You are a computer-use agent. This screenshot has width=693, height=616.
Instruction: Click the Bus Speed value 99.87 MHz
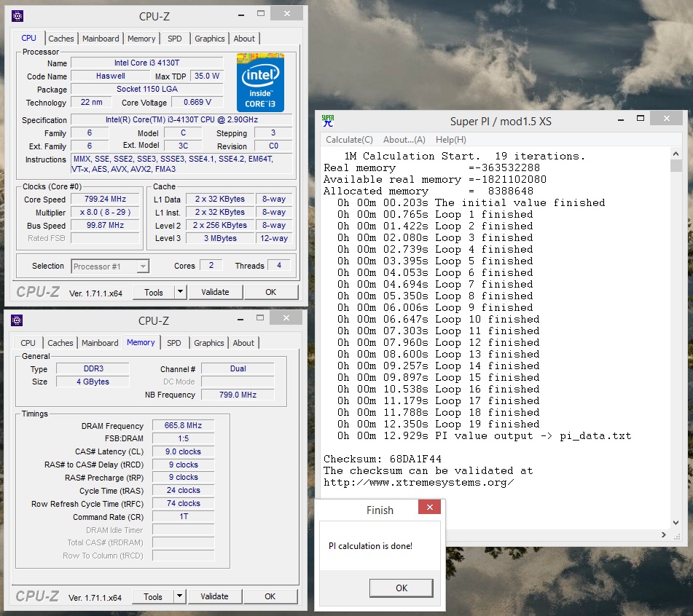coord(105,225)
